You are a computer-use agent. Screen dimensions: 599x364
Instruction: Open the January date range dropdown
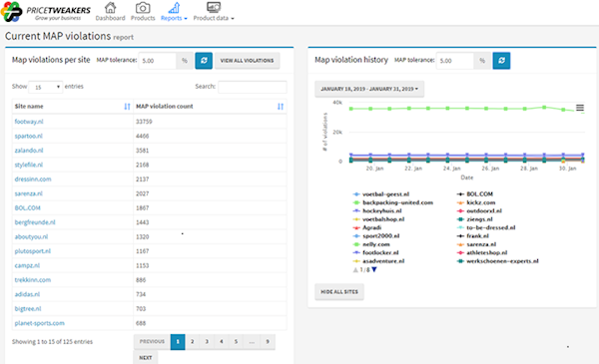[369, 89]
